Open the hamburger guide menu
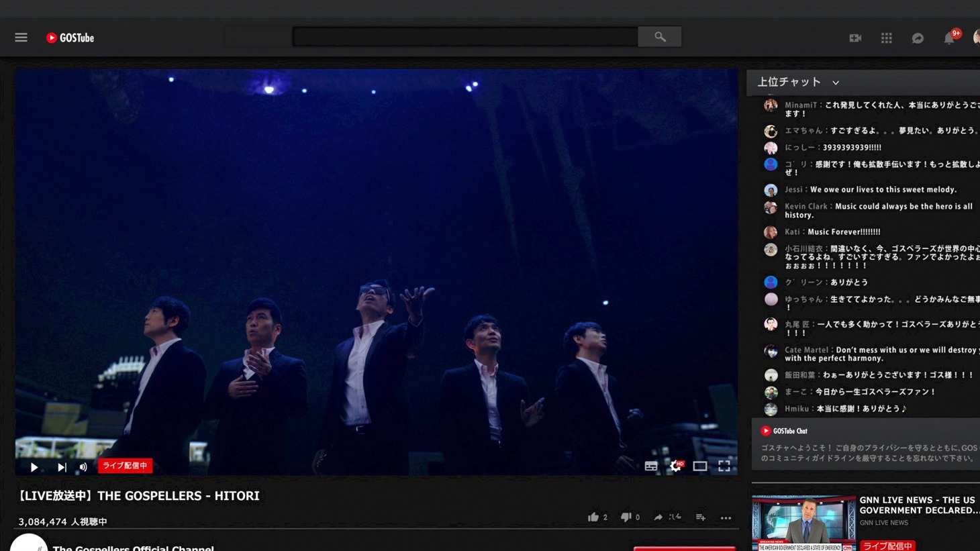 coord(21,38)
